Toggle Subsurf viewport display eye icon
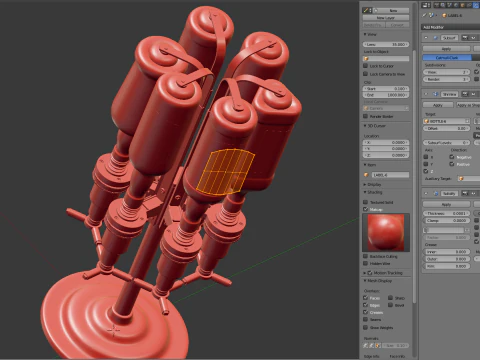Viewport: 480px width, 360px height. pyautogui.click(x=473, y=38)
